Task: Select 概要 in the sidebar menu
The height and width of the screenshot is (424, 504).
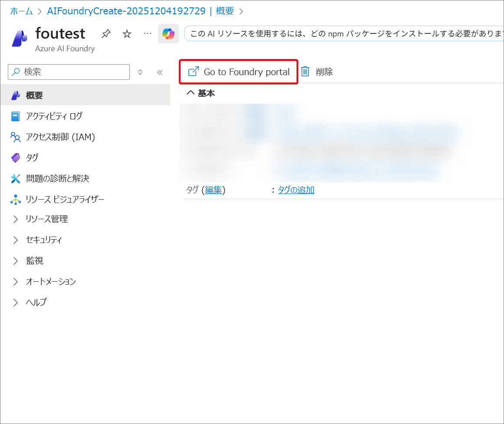Action: tap(34, 95)
